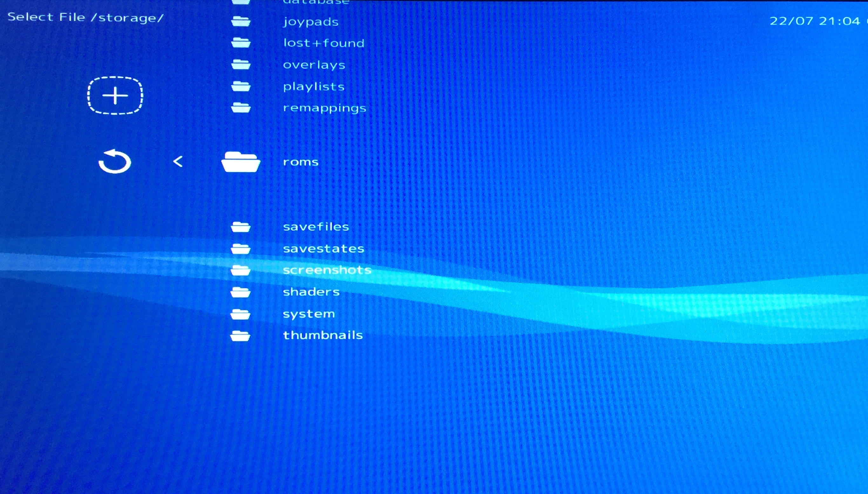The width and height of the screenshot is (868, 494).
Task: Click folder icon beside shaders
Action: point(240,292)
